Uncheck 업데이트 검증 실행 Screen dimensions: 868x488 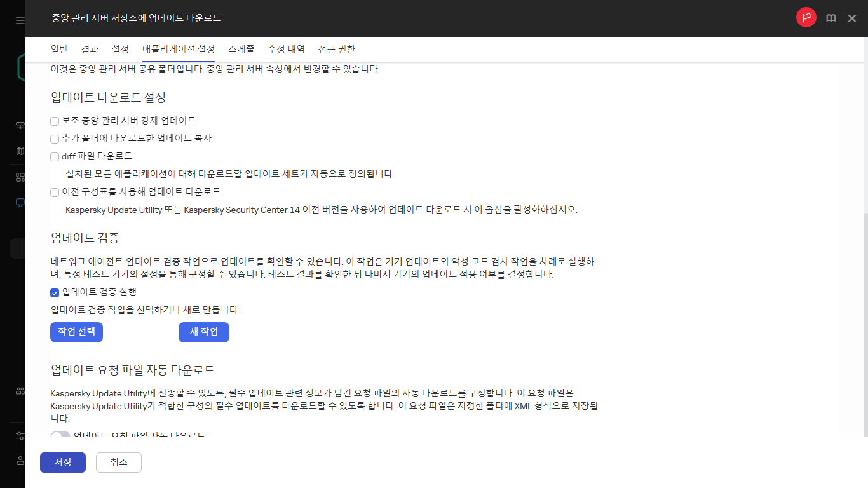tap(55, 293)
